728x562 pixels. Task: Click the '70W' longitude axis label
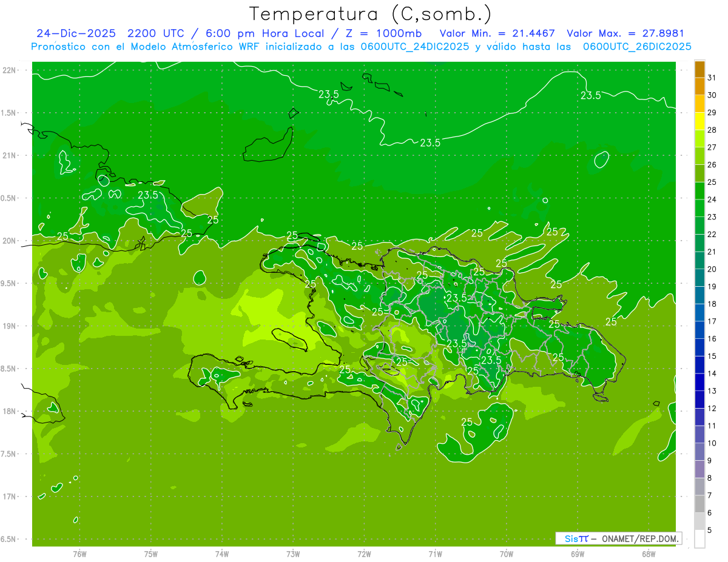[507, 554]
